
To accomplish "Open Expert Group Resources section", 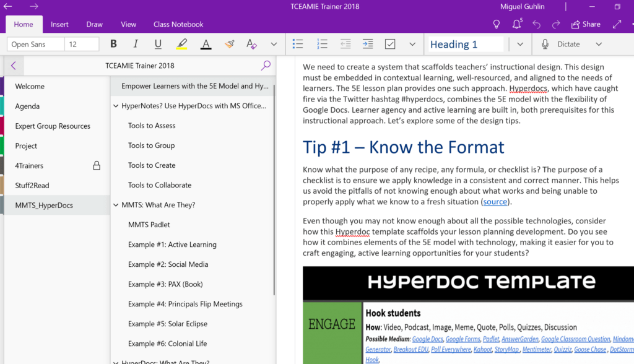I will [57, 126].
